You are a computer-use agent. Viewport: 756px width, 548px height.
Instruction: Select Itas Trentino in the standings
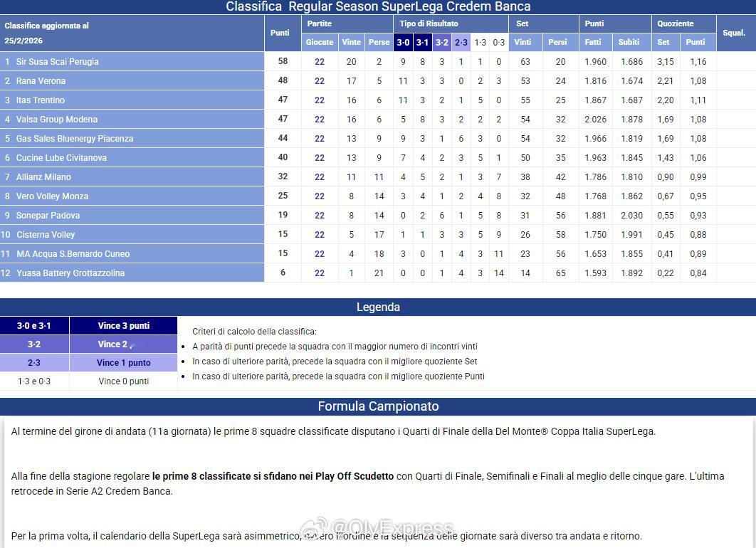(40, 100)
